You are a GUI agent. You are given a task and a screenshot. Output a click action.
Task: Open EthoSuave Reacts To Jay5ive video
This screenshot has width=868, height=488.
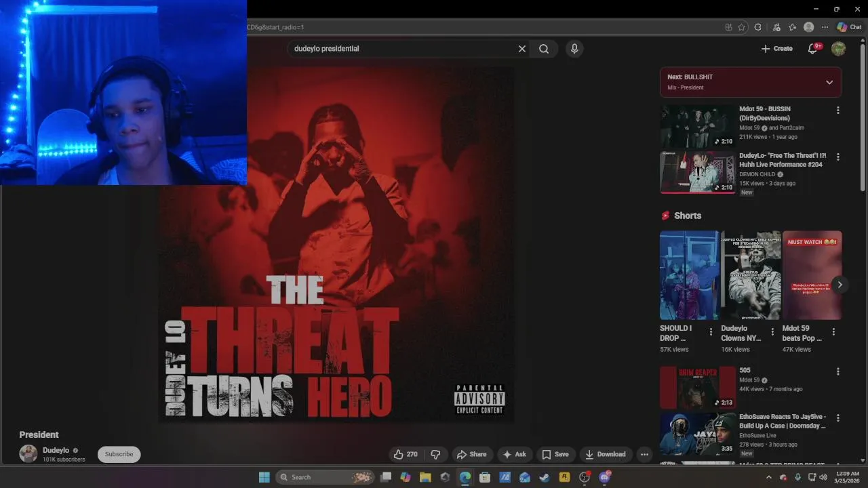[698, 434]
